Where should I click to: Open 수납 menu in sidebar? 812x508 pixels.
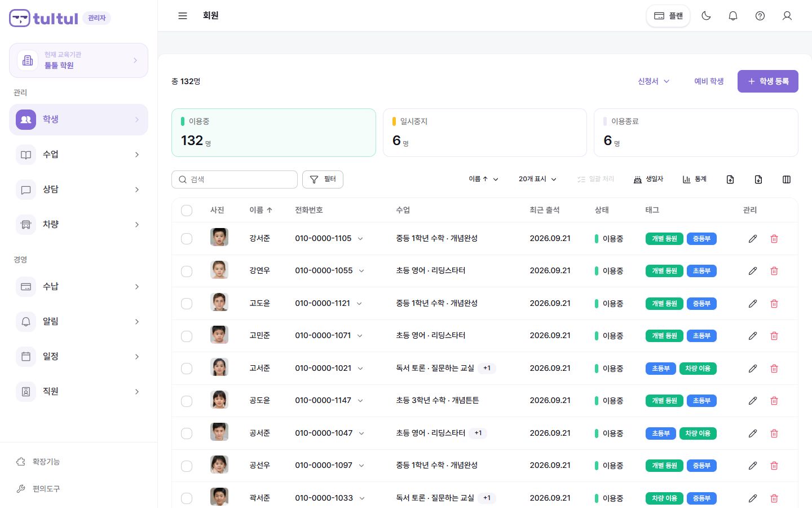[78, 287]
